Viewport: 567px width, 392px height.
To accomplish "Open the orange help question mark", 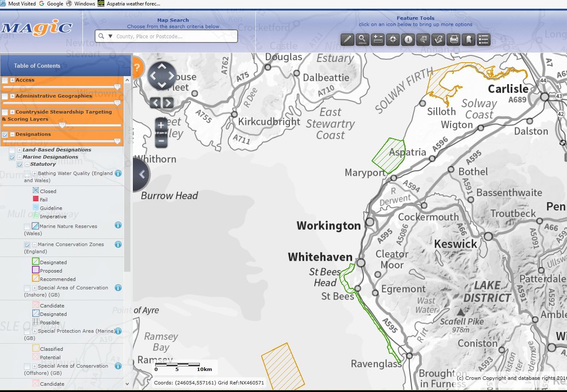I will 137,68.
